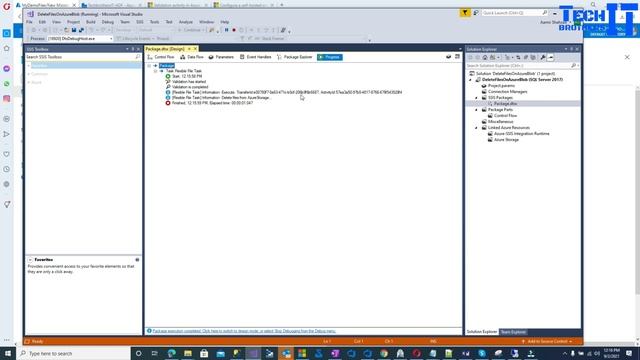Open the SSIS Toolbox window options dropdown
The width and height of the screenshot is (640, 360).
coord(127,49)
